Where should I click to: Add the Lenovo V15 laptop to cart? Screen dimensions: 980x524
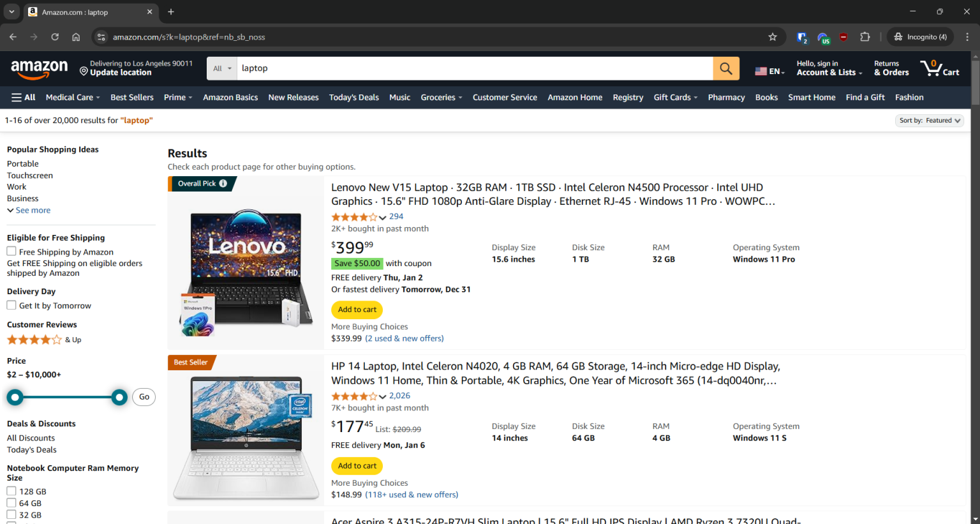(x=357, y=310)
